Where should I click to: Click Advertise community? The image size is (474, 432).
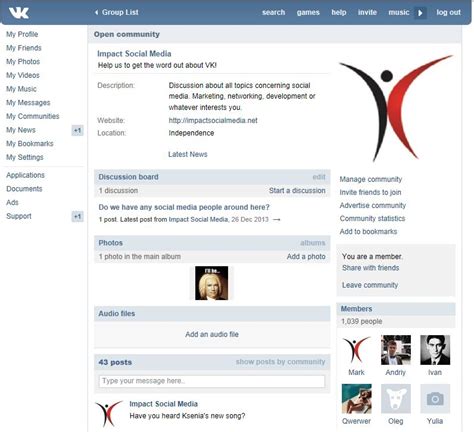coord(373,205)
